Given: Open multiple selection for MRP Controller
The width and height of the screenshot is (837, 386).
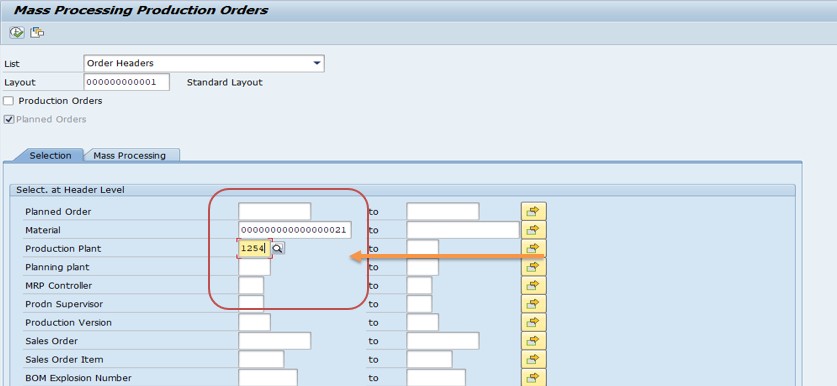Looking at the screenshot, I should pos(533,286).
